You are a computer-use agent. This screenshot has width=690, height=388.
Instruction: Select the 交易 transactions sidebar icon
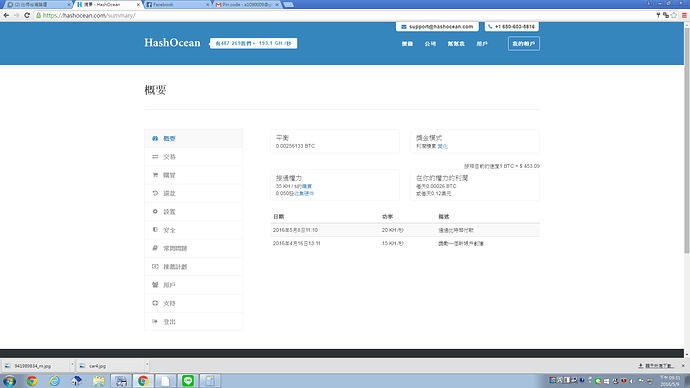[x=155, y=157]
